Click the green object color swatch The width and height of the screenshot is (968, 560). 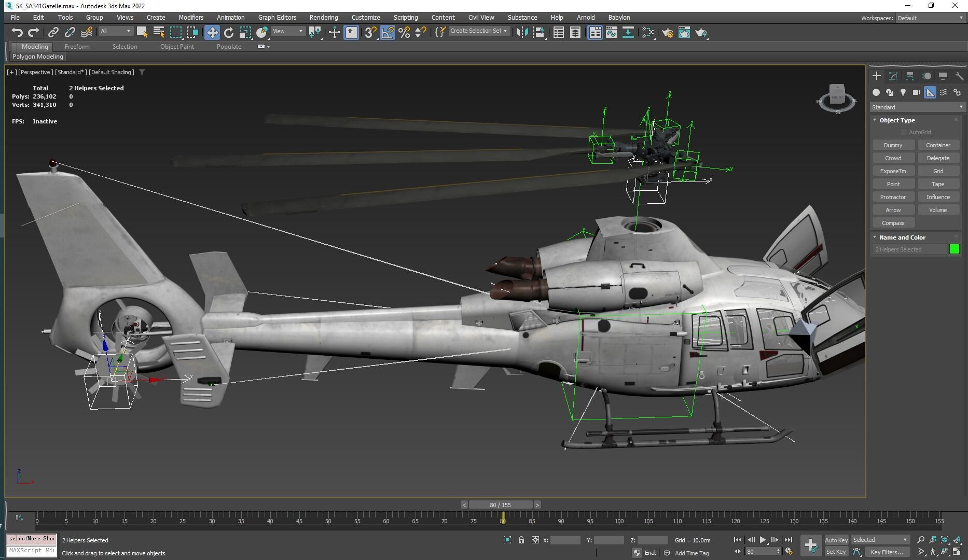954,249
